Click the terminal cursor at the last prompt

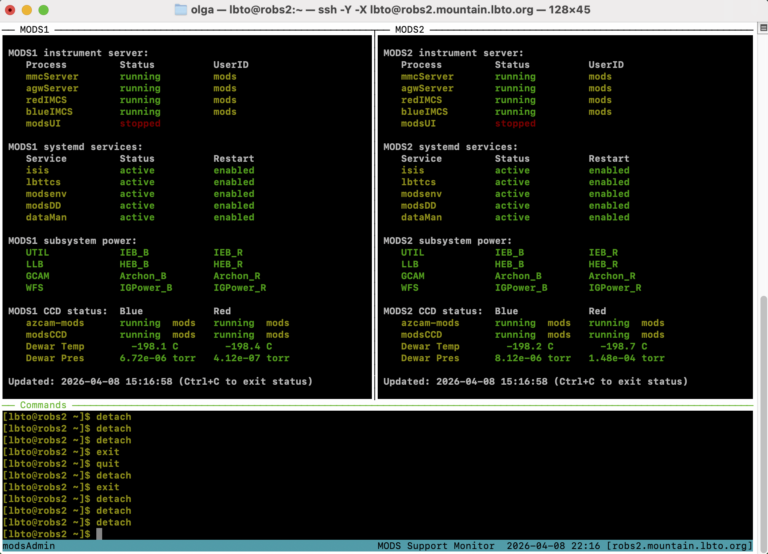(x=99, y=534)
